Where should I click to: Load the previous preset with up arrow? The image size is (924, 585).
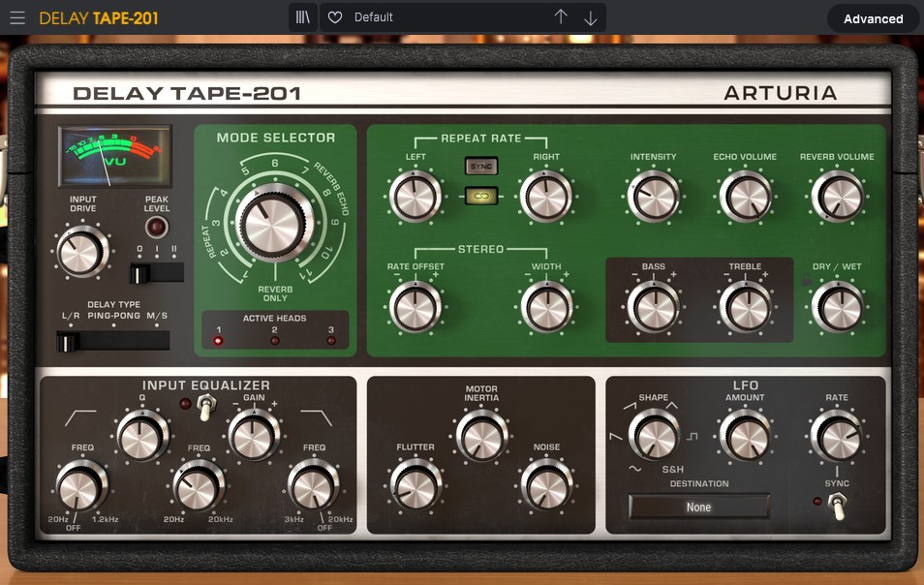point(561,17)
